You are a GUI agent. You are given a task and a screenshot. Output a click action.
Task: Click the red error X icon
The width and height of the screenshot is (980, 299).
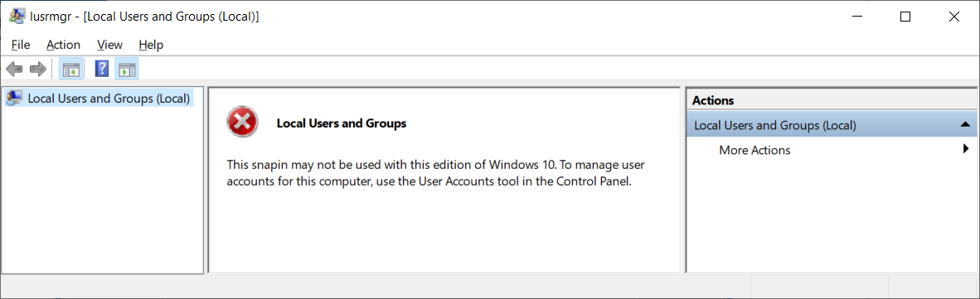coord(242,121)
